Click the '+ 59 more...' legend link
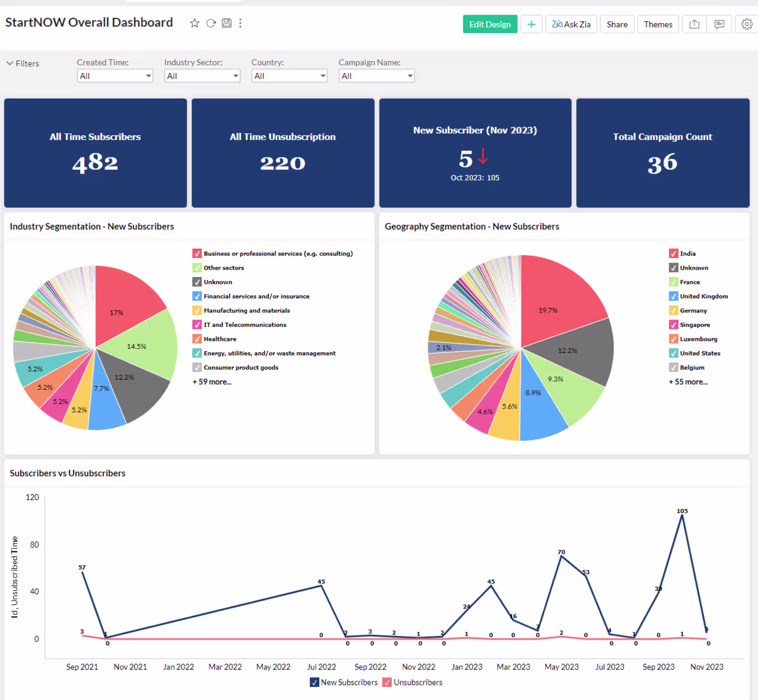The height and width of the screenshot is (700, 758). pos(212,382)
